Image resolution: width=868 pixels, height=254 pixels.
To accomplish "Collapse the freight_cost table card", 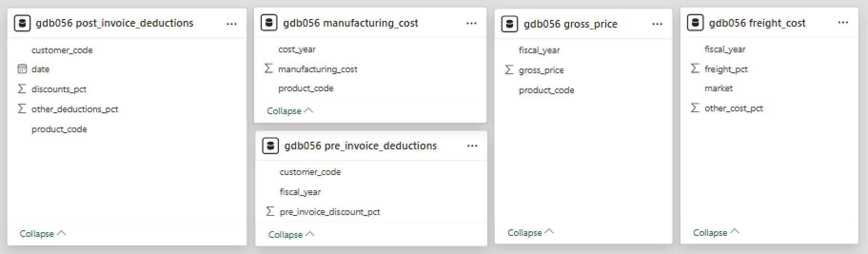I will (x=716, y=233).
